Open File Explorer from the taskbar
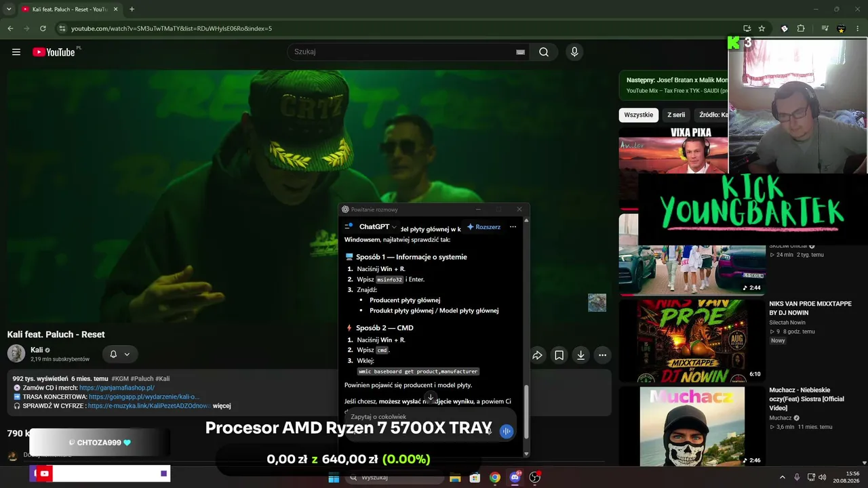 tap(455, 478)
